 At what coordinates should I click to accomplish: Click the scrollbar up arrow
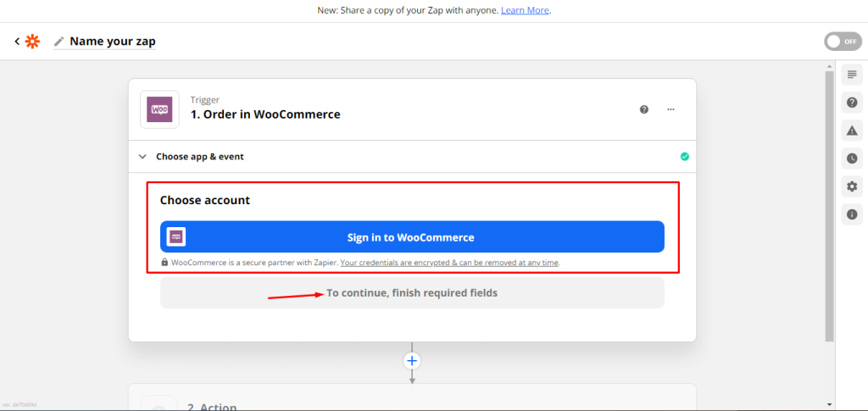point(829,66)
